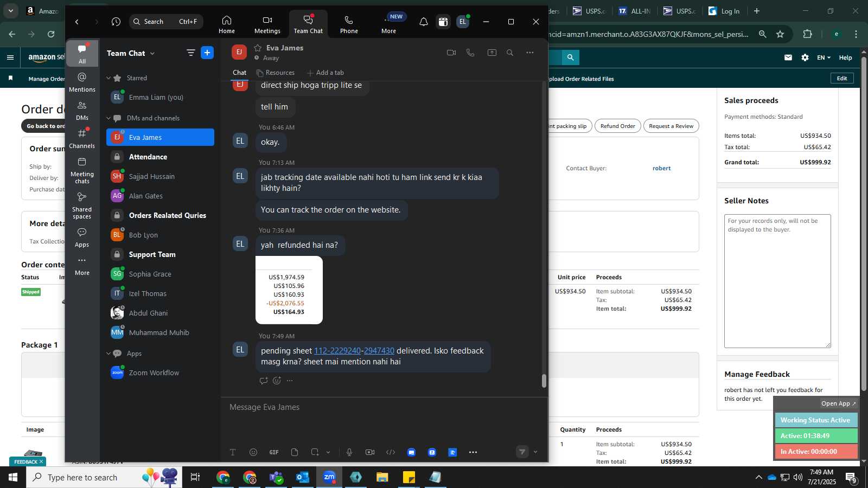The image size is (868, 488).
Task: Open order link 112-2229240
Action: pyautogui.click(x=337, y=351)
